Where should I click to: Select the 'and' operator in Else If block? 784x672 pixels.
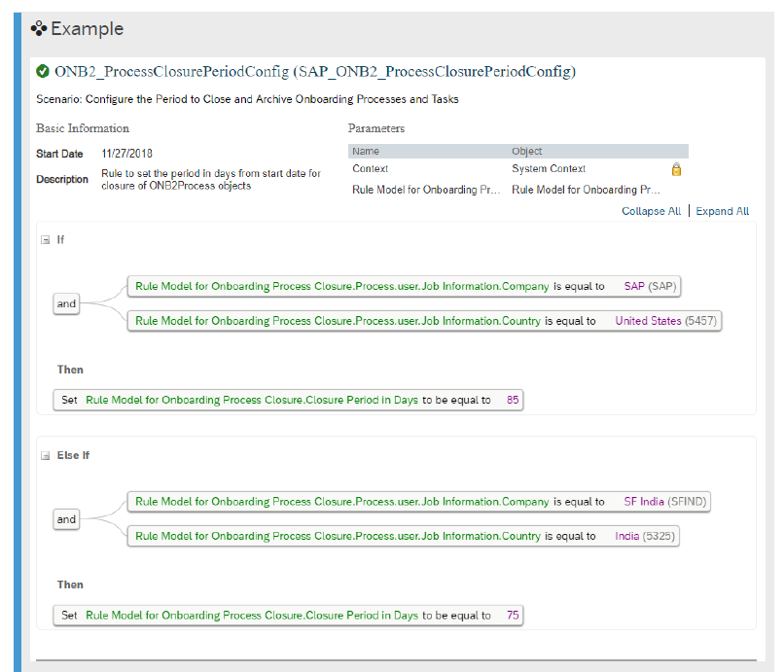click(66, 519)
